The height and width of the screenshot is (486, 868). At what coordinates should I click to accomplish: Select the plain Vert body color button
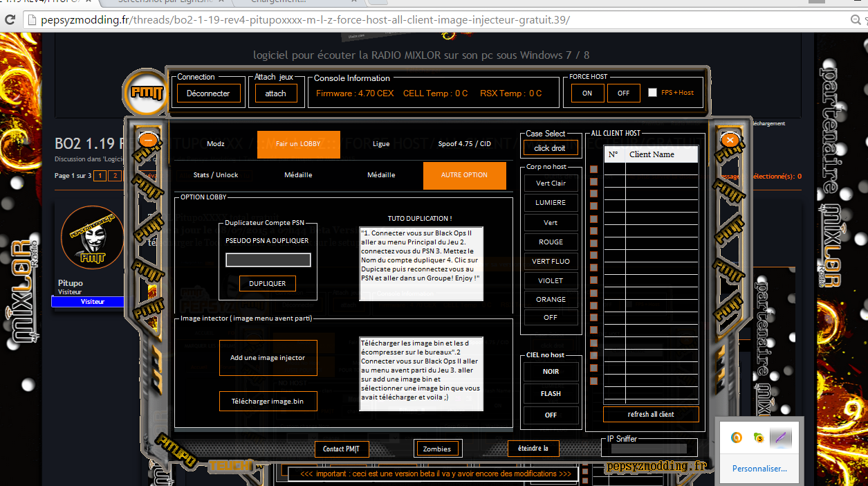click(x=551, y=223)
